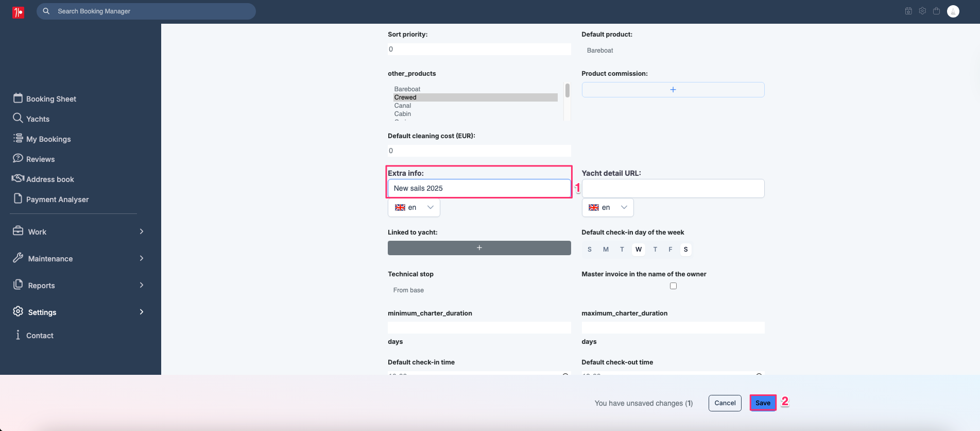Open the gear settings icon in header
Screen dimensions: 980x431
(922, 11)
